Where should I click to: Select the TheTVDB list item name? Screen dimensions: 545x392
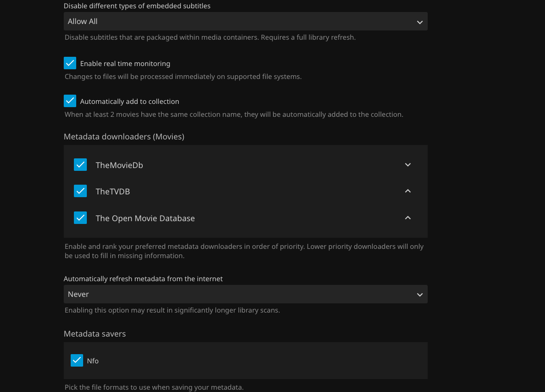pos(113,192)
